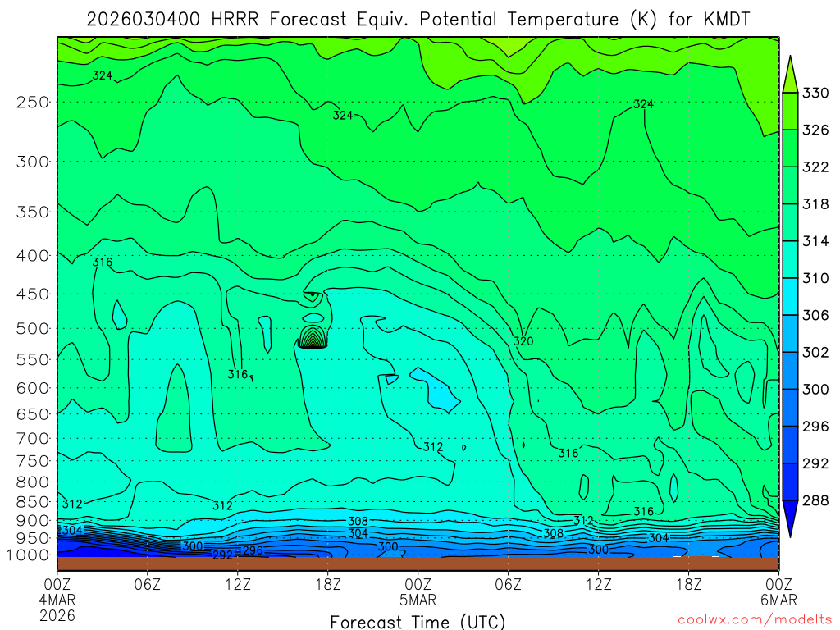Click the 5MAR date label
The width and height of the screenshot is (840, 630).
pyautogui.click(x=418, y=600)
